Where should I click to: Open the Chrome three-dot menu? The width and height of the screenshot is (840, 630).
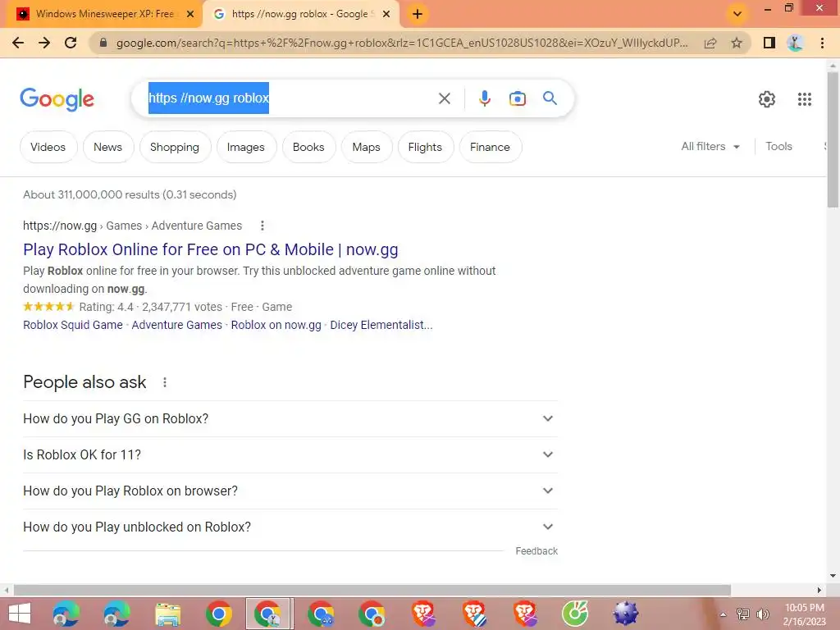click(822, 43)
